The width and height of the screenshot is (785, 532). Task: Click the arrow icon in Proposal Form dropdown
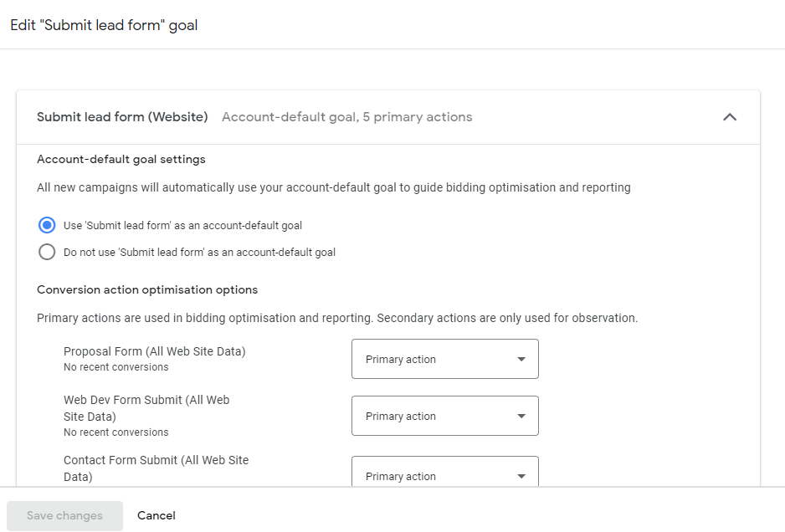click(521, 359)
